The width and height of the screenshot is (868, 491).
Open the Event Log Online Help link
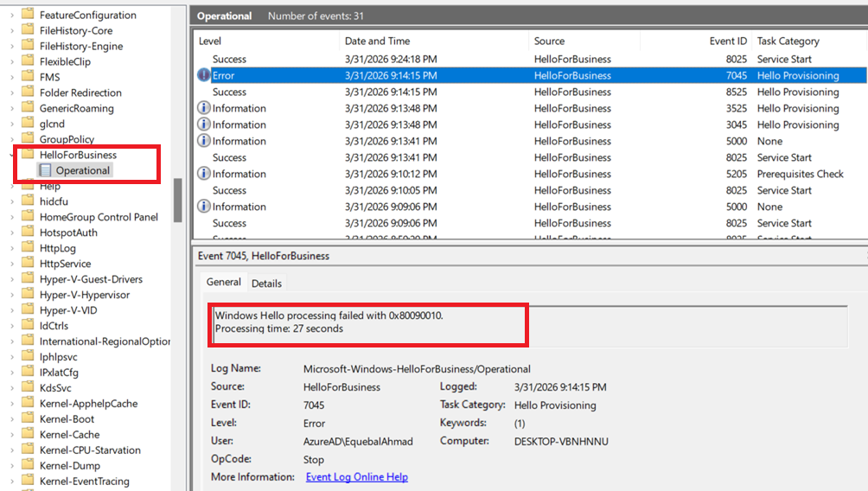[356, 476]
